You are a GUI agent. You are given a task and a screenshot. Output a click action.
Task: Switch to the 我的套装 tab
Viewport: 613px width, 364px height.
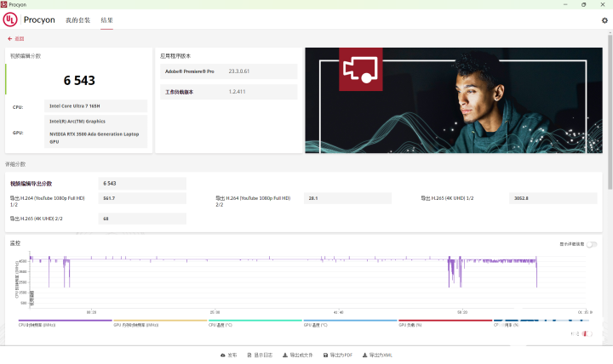77,20
